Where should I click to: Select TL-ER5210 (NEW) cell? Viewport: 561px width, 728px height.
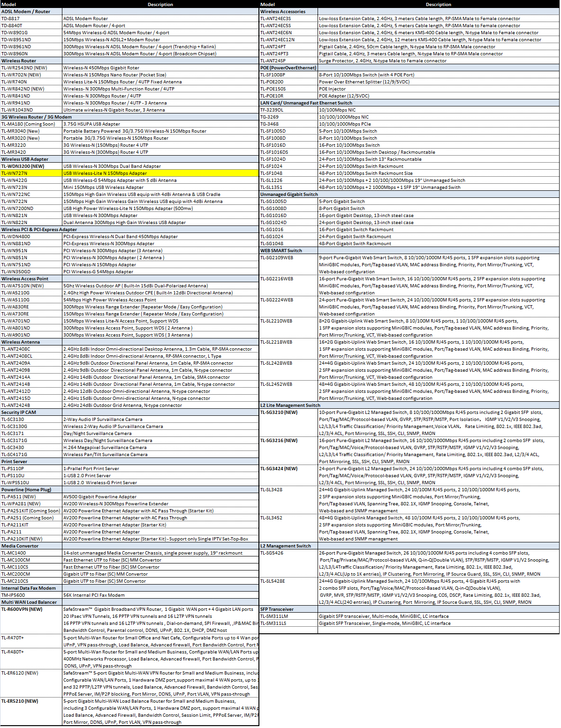tap(31, 712)
